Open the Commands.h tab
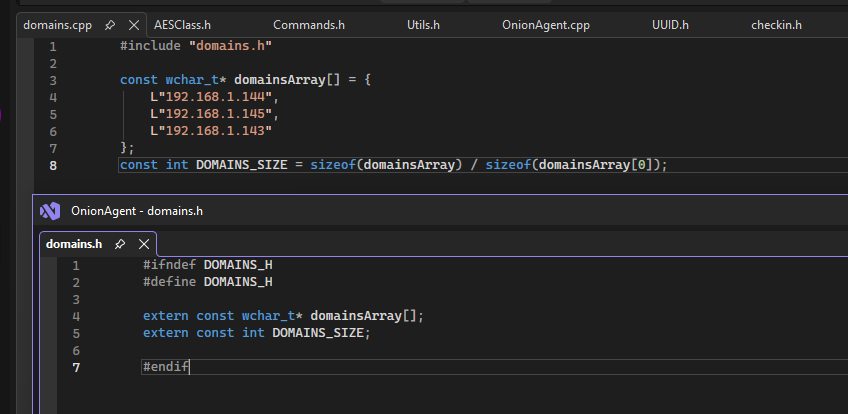The height and width of the screenshot is (414, 848). click(x=309, y=25)
